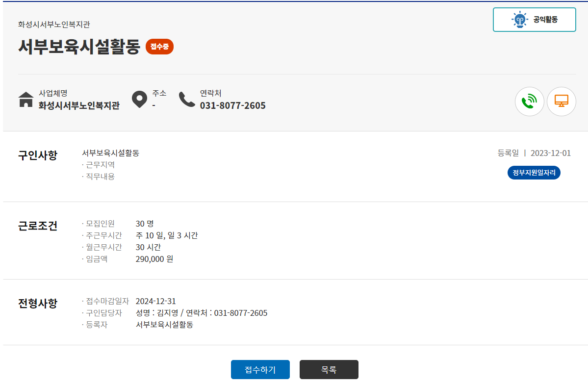
Task: Click the map pin icon next to 주소
Action: 139,99
